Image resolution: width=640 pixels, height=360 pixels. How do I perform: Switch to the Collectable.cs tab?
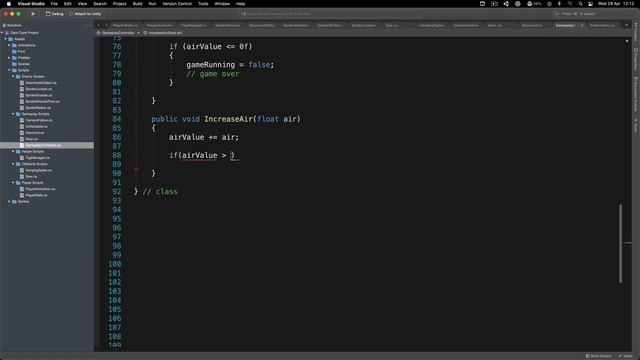(602, 25)
